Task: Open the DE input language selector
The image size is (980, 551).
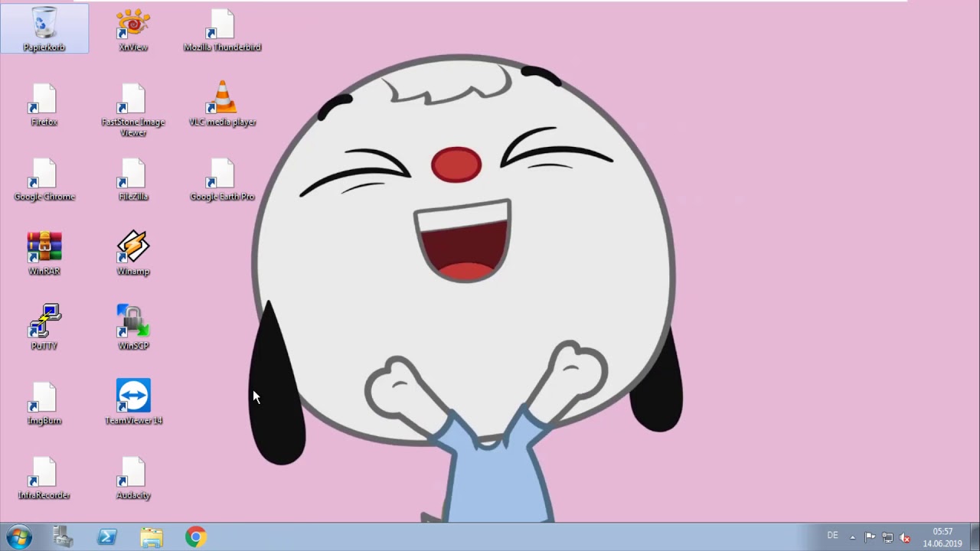Action: (x=832, y=536)
